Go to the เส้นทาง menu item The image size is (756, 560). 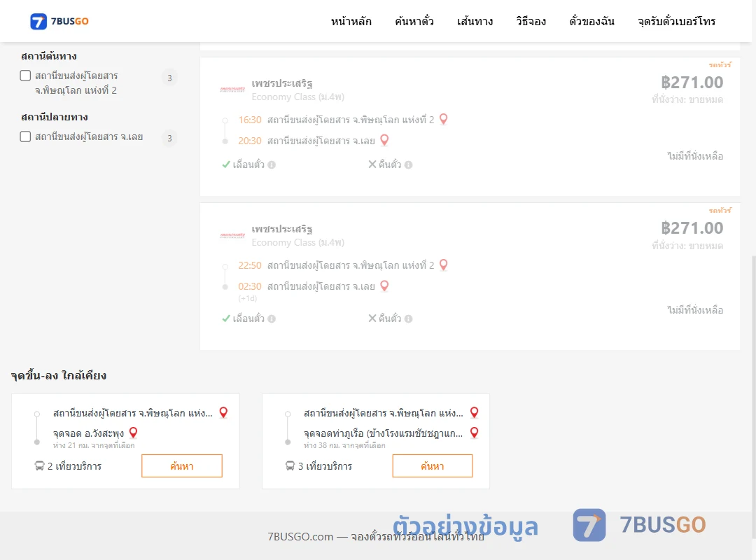[475, 21]
